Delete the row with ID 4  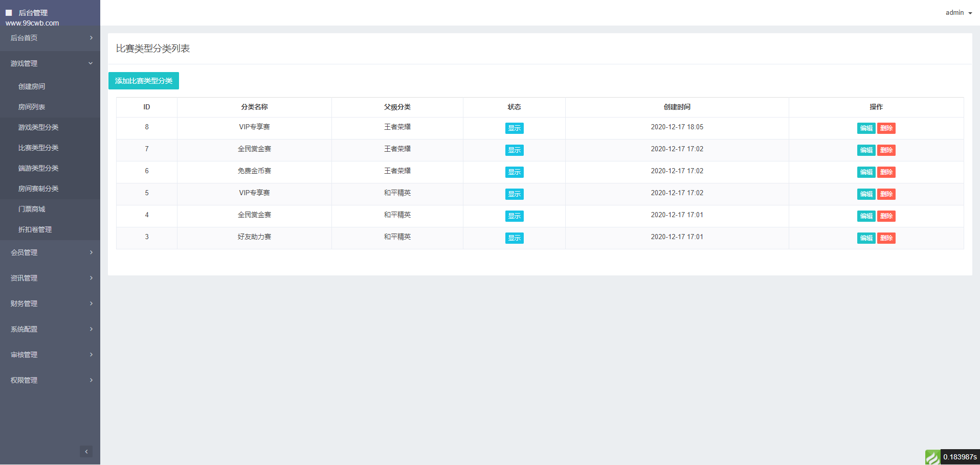(886, 216)
